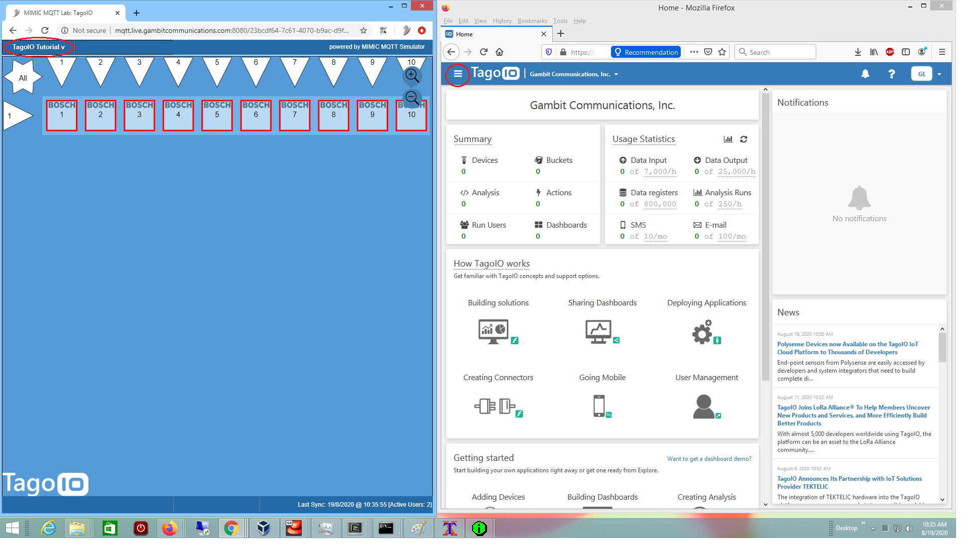Open the Polysense Devices news article link

848,348
